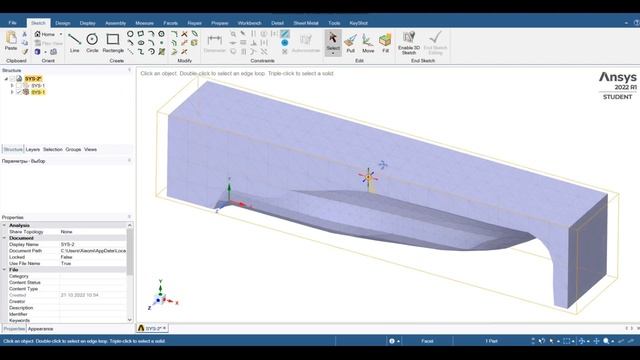Activate the Move tool
This screenshot has height=360, width=640.
368,43
